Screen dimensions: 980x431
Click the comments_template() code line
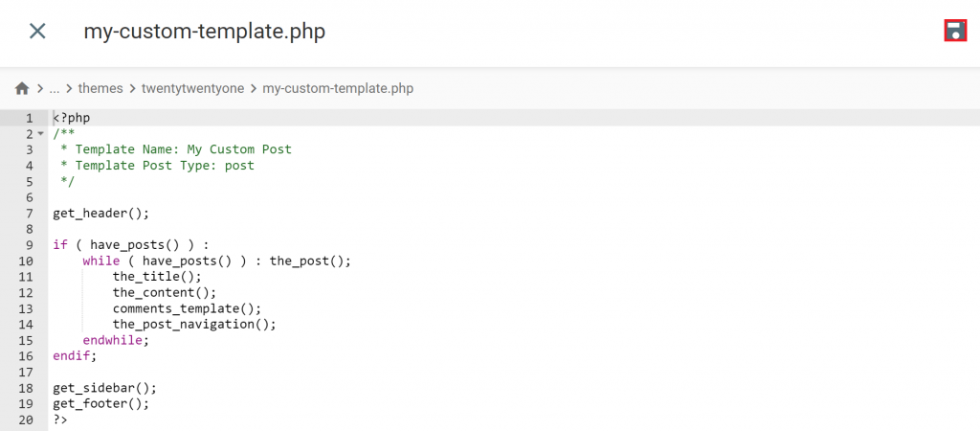[187, 308]
